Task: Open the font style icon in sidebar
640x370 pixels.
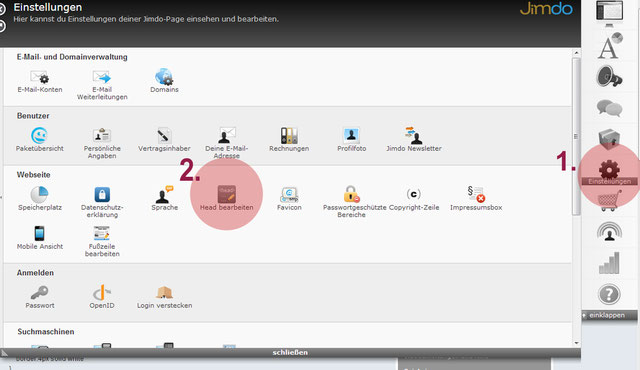Action: pyautogui.click(x=610, y=46)
